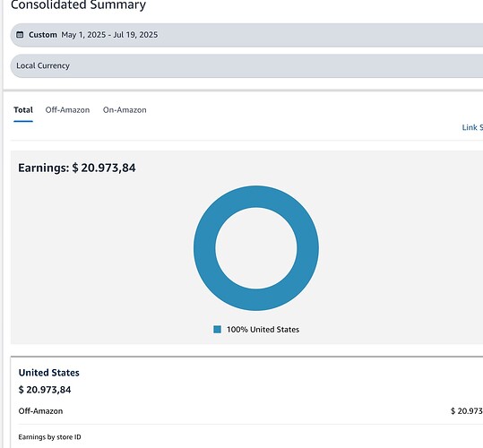Click the Off-Amazon earnings value on the right
Screen dimensions: 483x448
pos(467,411)
